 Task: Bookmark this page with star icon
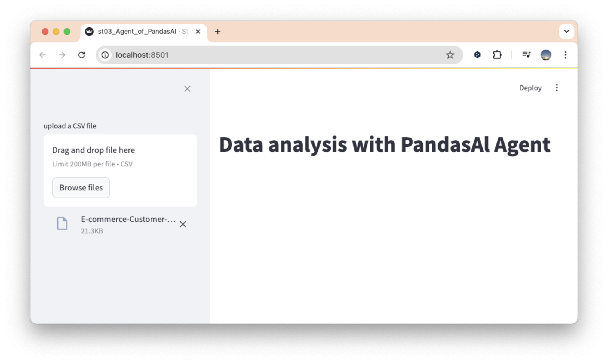tap(450, 55)
